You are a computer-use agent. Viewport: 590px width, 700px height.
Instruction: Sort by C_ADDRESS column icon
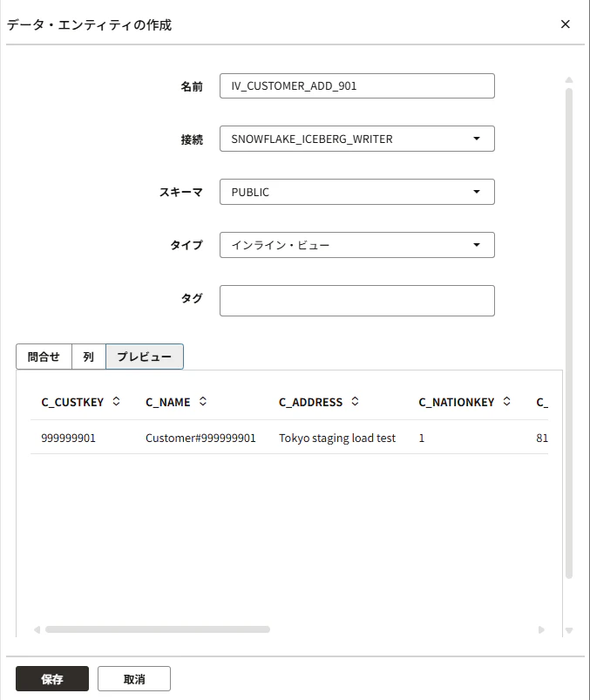pyautogui.click(x=355, y=401)
